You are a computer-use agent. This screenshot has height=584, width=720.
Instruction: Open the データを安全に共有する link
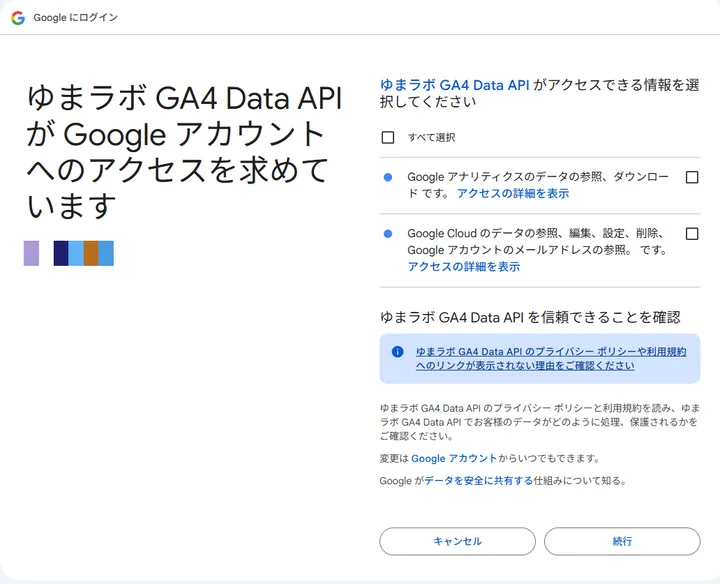[478, 481]
